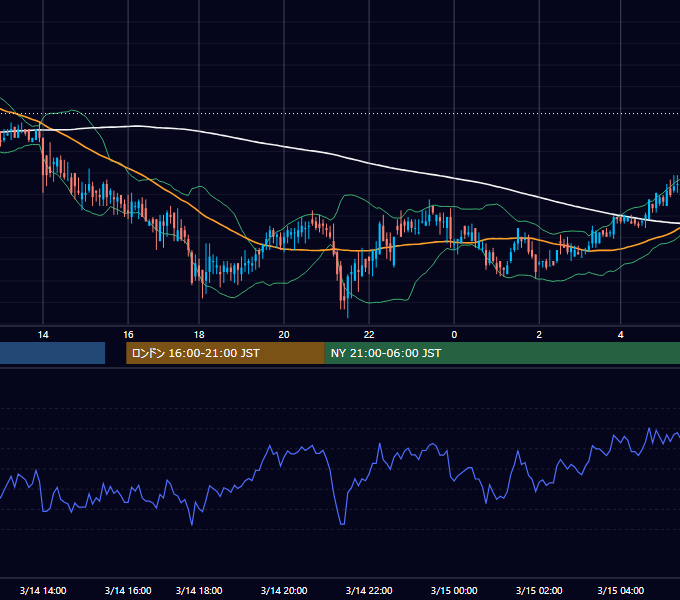Screen dimensions: 680x600
Task: Click the 3/15 02:00 time label
Action: (x=539, y=590)
